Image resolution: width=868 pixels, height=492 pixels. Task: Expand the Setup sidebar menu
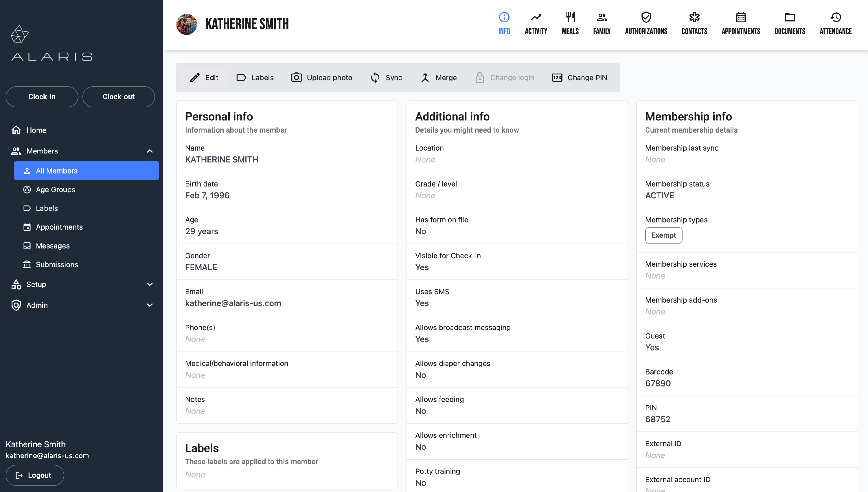pyautogui.click(x=150, y=284)
